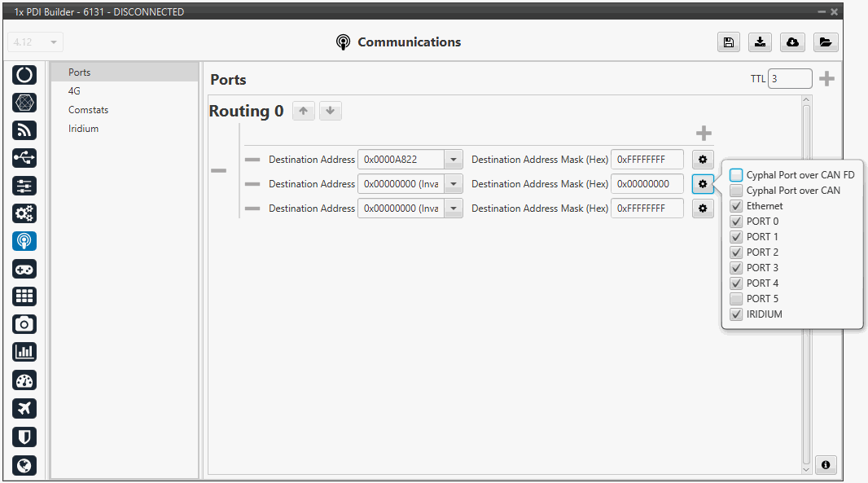Open the 0x0000A822 destination address dropdown

point(454,160)
